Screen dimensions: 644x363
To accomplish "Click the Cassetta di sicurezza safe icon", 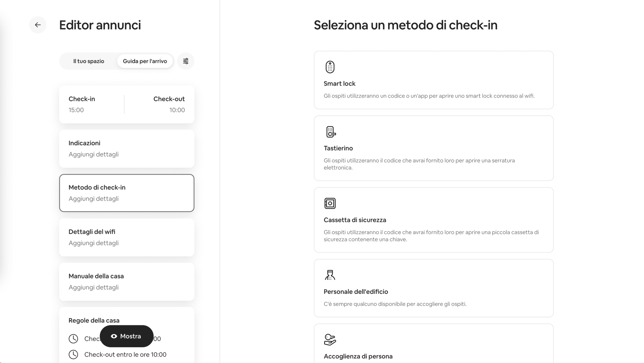I will (330, 203).
